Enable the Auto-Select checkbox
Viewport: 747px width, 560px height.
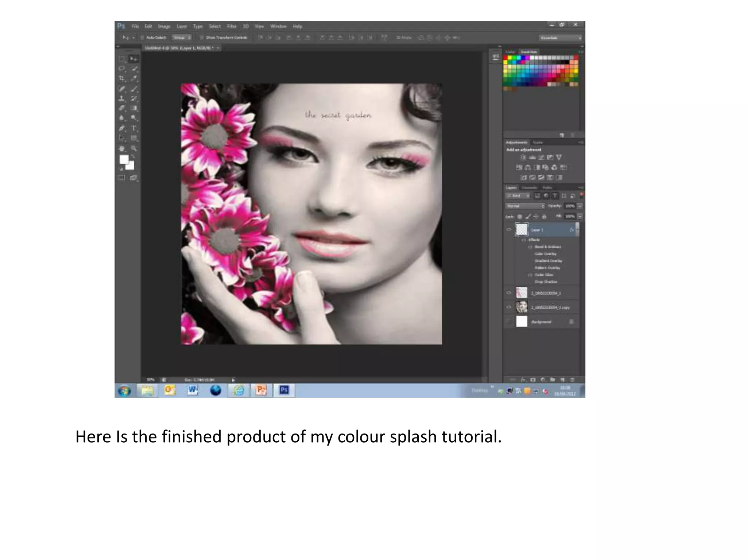pos(143,38)
